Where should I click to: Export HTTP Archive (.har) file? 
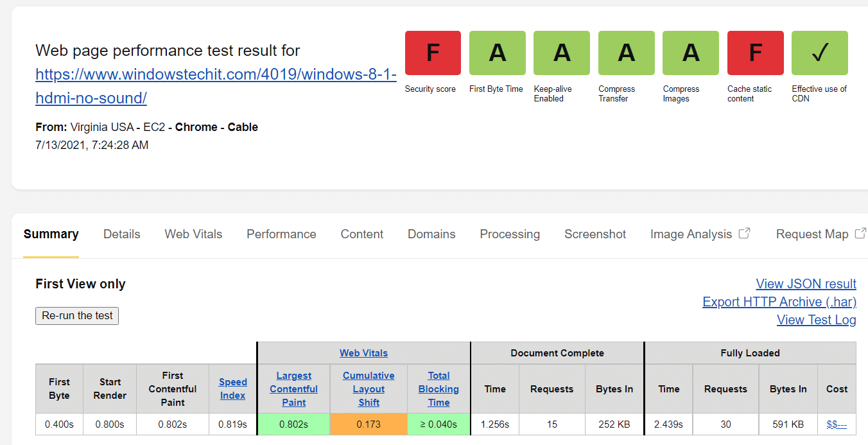(x=779, y=302)
